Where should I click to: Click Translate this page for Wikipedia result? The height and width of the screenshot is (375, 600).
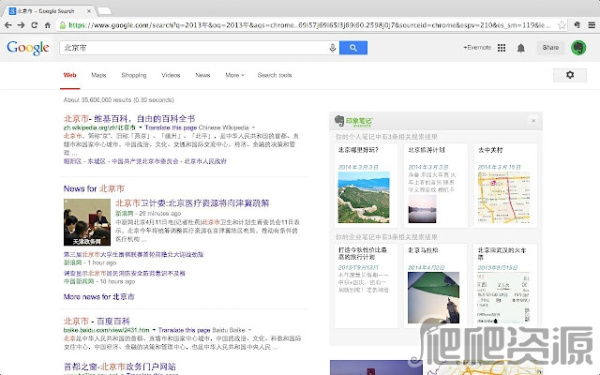click(171, 127)
